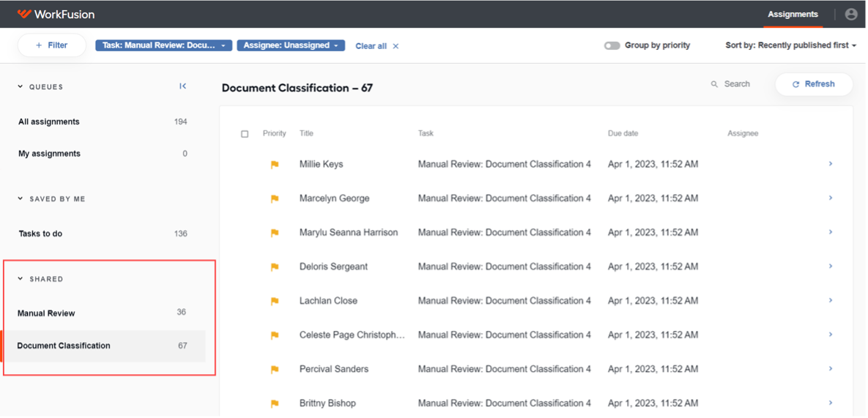The image size is (868, 418).
Task: Sort by the Title column header
Action: click(306, 134)
